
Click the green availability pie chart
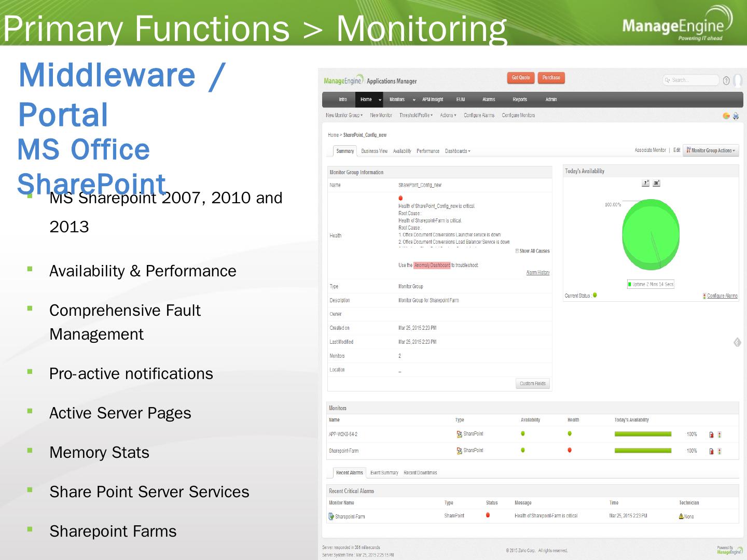[651, 235]
